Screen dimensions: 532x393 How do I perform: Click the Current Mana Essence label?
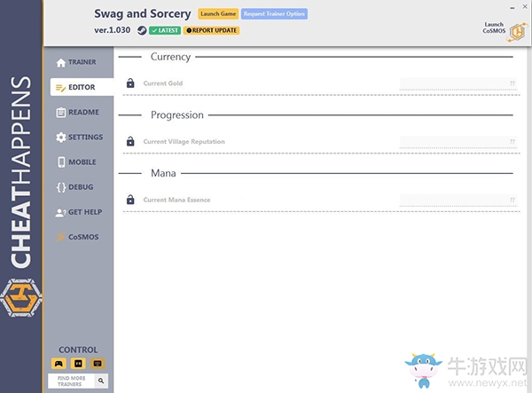pyautogui.click(x=176, y=200)
